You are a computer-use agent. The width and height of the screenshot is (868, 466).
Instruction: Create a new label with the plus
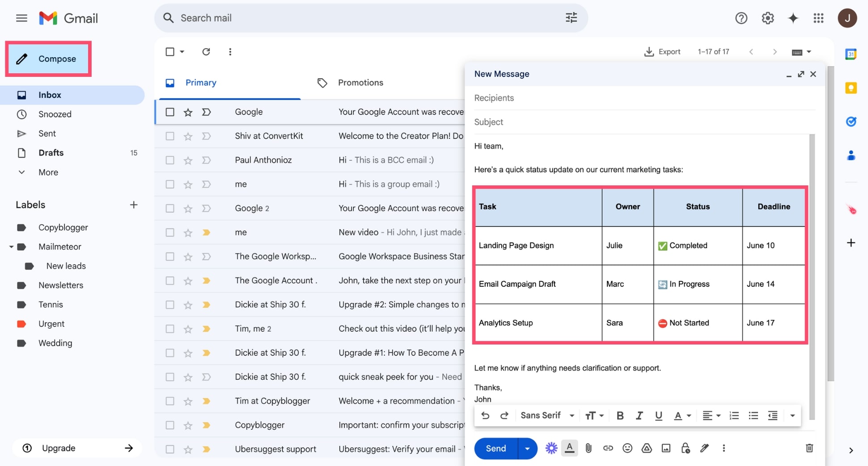click(x=134, y=205)
